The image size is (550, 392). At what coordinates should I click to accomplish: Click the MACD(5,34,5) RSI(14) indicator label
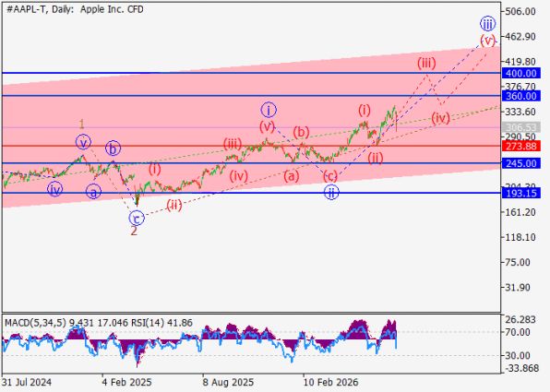tap(99, 323)
